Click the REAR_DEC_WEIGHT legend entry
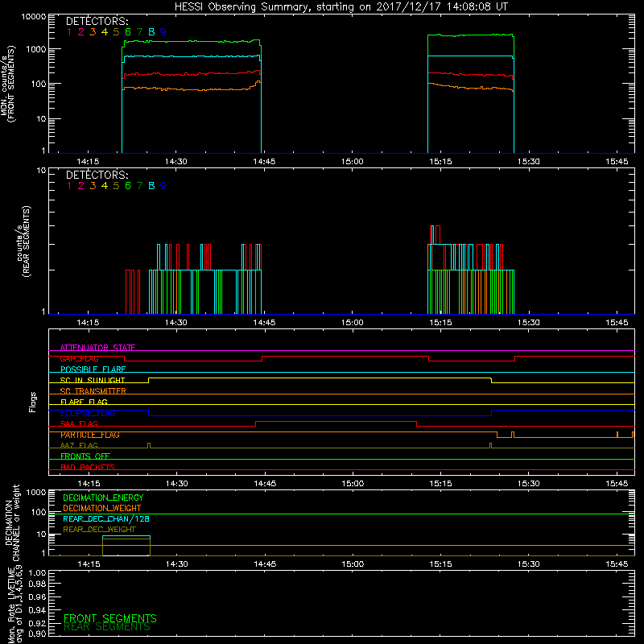Image resolution: width=644 pixels, height=644 pixels. (x=99, y=530)
